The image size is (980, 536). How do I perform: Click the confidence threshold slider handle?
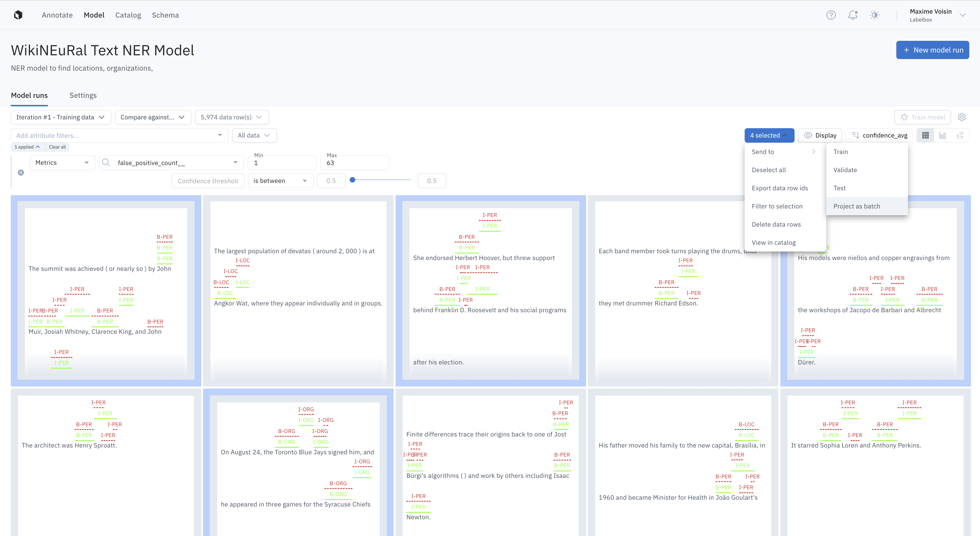(353, 180)
